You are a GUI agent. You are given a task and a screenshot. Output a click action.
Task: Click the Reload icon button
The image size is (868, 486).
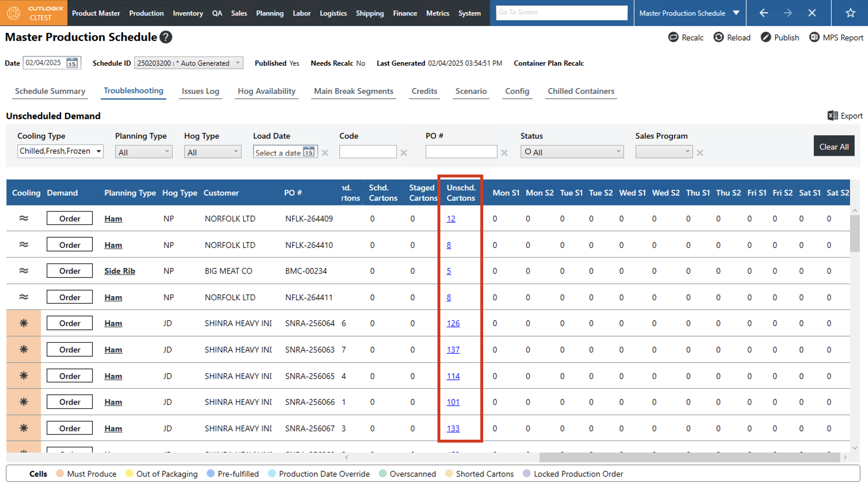pyautogui.click(x=718, y=37)
